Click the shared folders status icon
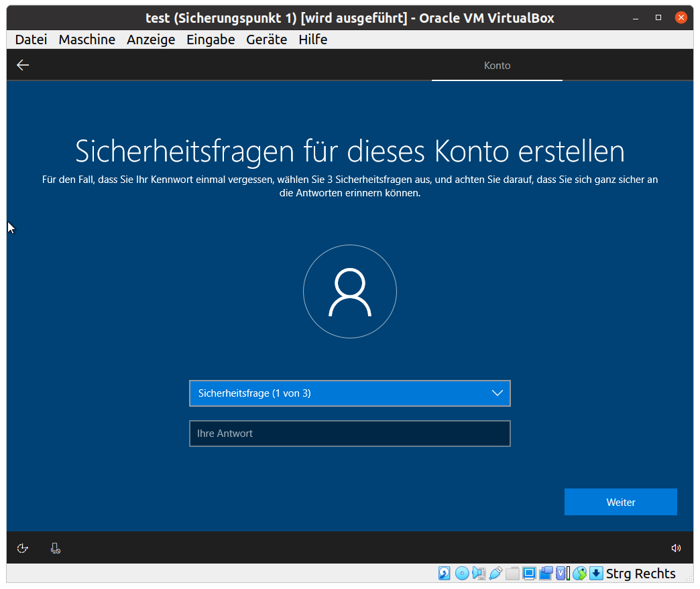The height and width of the screenshot is (589, 700). [x=512, y=573]
